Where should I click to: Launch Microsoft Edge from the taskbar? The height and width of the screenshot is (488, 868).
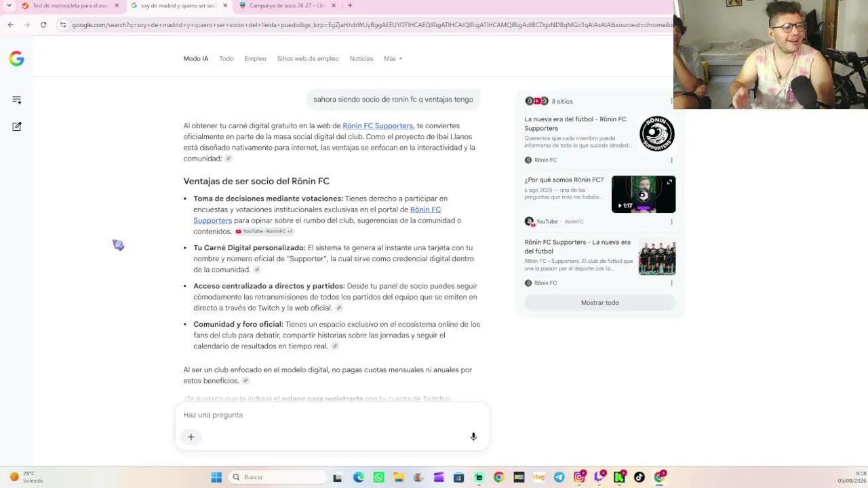tap(358, 477)
